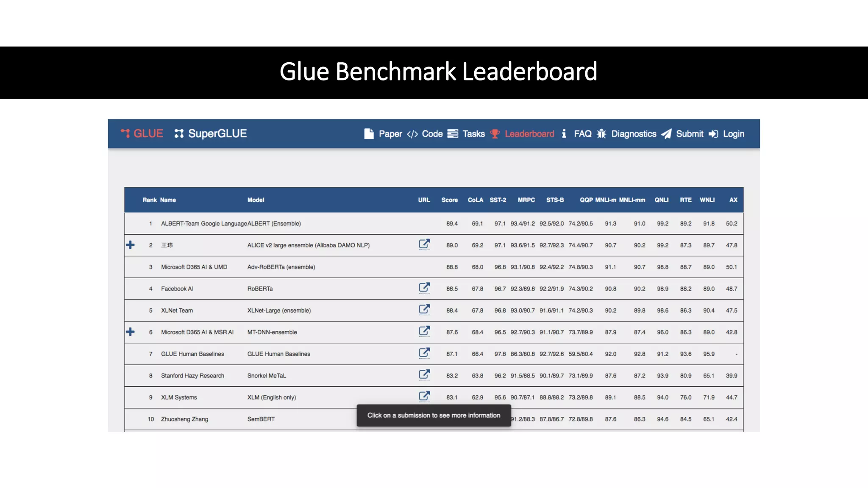This screenshot has height=488, width=868.
Task: Select ALICE v2 large ensemble model name
Action: [309, 245]
